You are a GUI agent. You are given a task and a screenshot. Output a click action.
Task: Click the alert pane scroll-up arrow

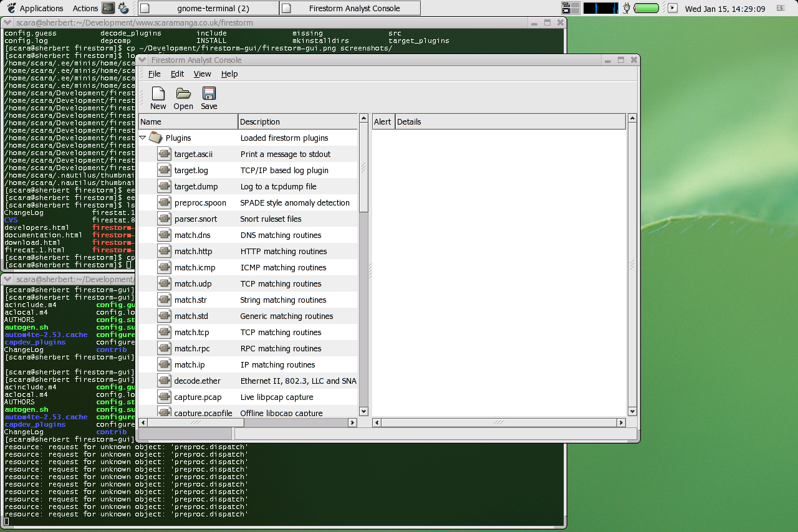click(632, 118)
